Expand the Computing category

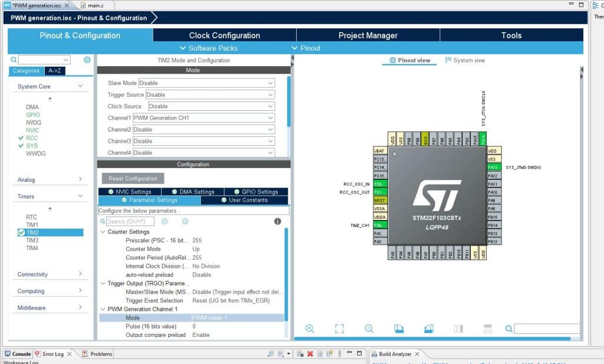click(50, 291)
